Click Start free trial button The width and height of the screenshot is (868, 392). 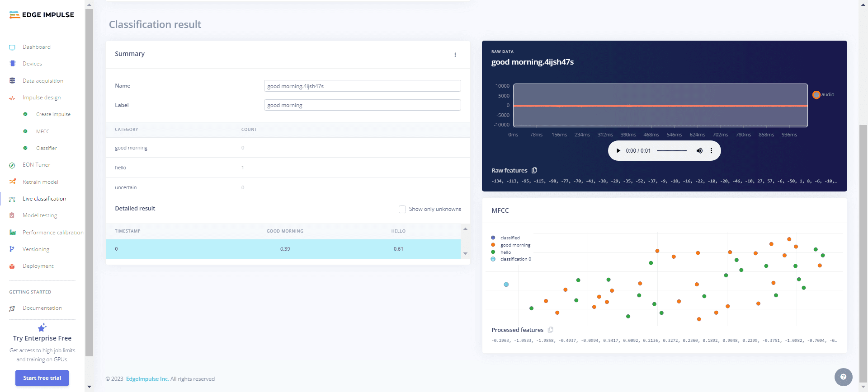(x=42, y=378)
